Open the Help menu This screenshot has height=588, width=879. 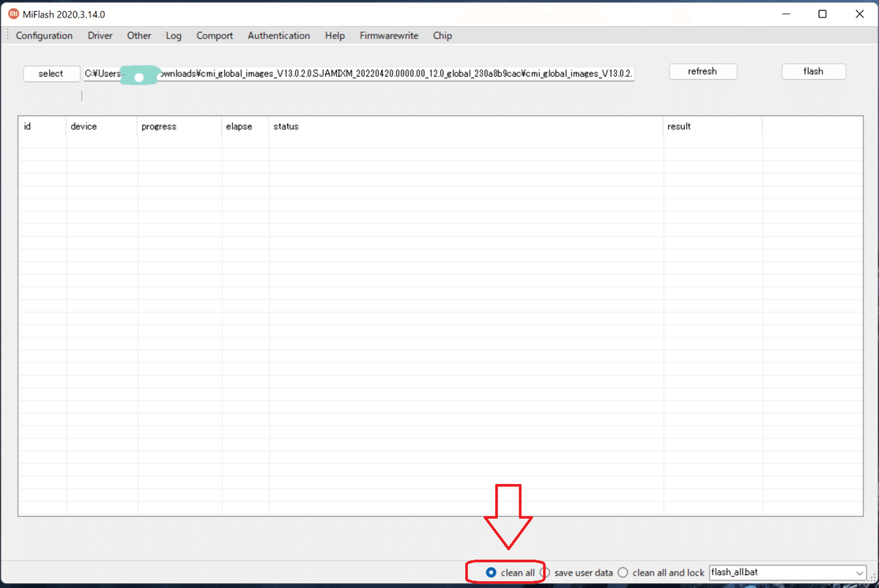click(335, 35)
